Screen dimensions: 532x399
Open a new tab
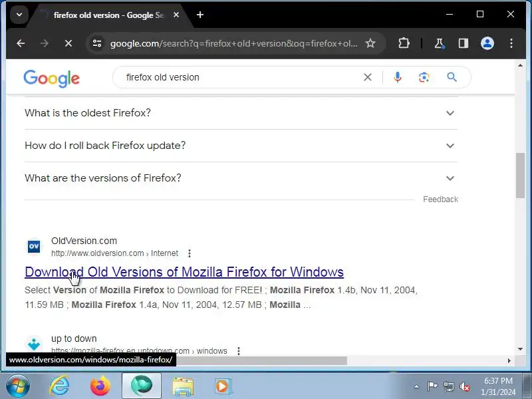pos(200,15)
